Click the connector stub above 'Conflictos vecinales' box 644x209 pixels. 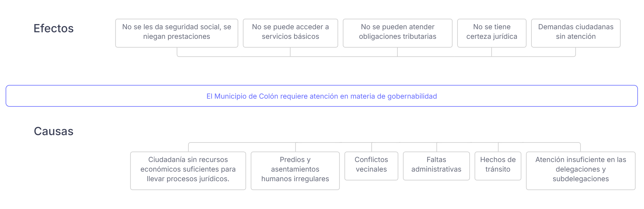[x=372, y=147]
